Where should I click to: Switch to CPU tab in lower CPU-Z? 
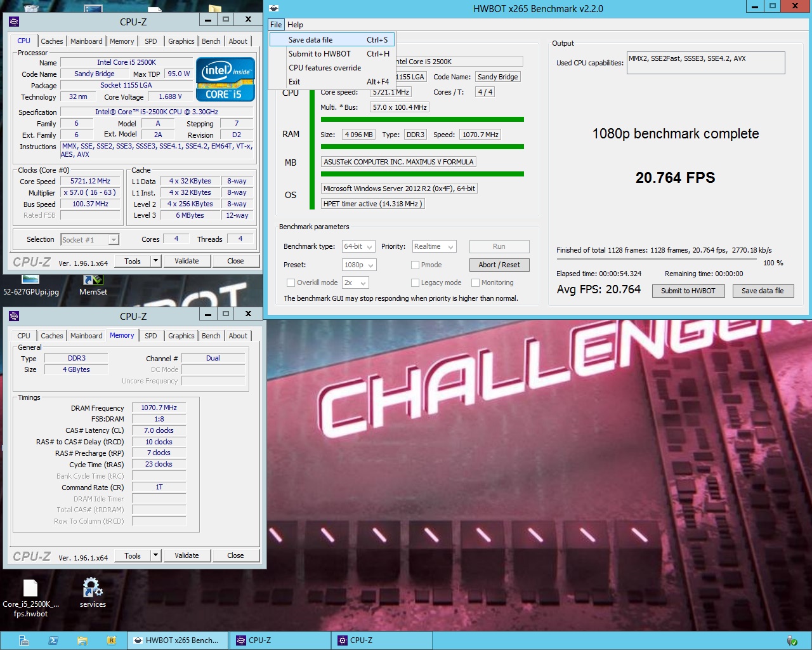24,336
